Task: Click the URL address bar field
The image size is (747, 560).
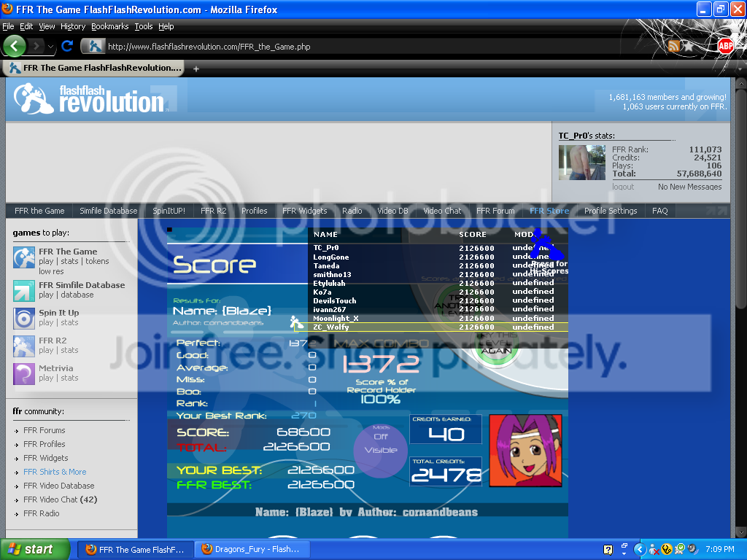Action: [x=365, y=47]
